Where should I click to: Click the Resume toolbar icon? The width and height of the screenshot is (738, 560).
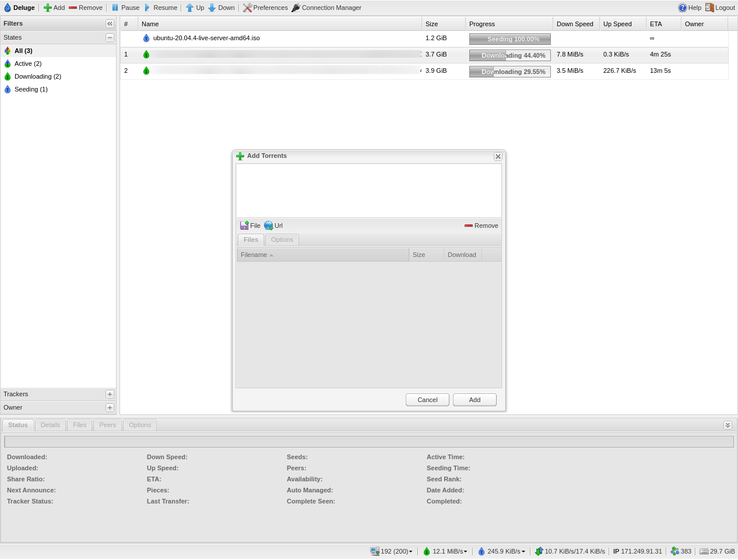click(x=147, y=8)
